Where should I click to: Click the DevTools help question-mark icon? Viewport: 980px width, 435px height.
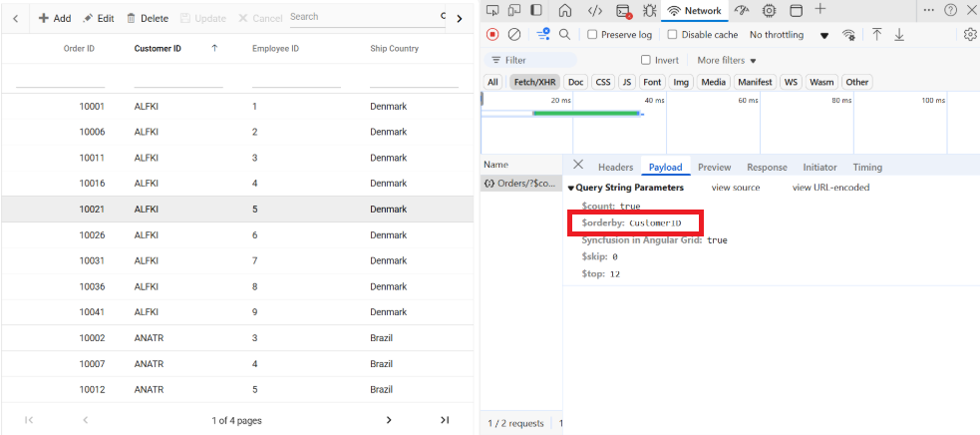click(951, 10)
